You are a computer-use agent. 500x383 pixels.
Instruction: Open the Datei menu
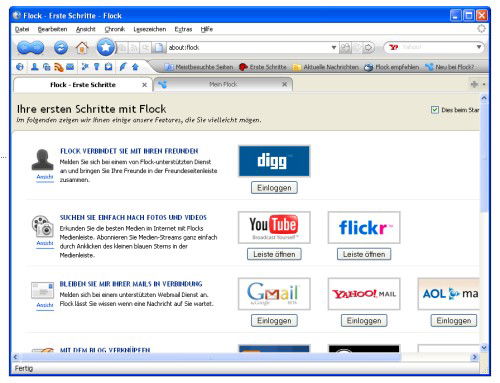pyautogui.click(x=22, y=29)
